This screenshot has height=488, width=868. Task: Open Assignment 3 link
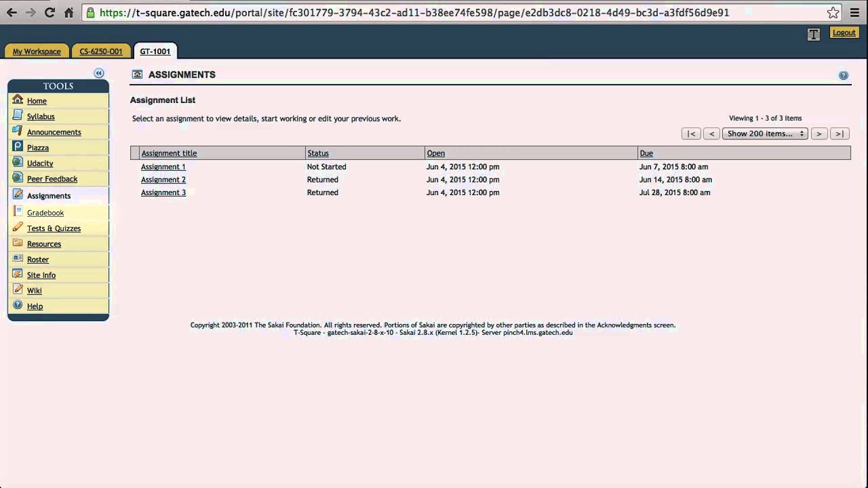pyautogui.click(x=163, y=192)
